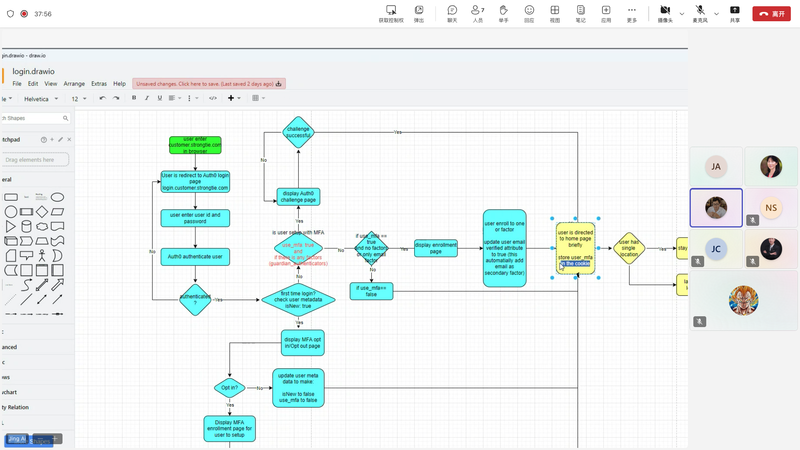This screenshot has height=450, width=800.
Task: Select the ellipse shape in palette
Action: tap(57, 197)
